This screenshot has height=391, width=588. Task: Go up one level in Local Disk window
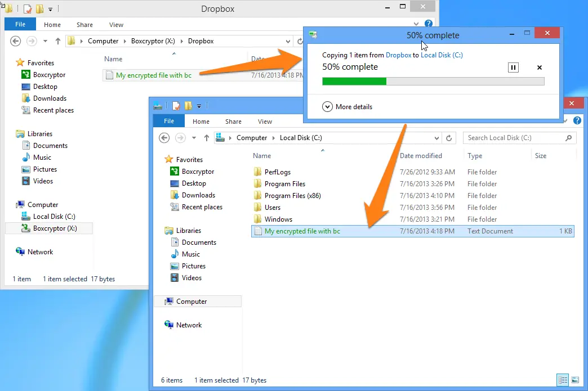tap(207, 138)
